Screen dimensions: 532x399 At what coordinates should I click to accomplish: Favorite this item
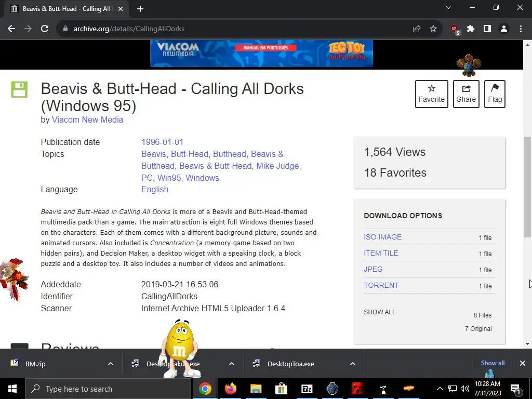[432, 94]
